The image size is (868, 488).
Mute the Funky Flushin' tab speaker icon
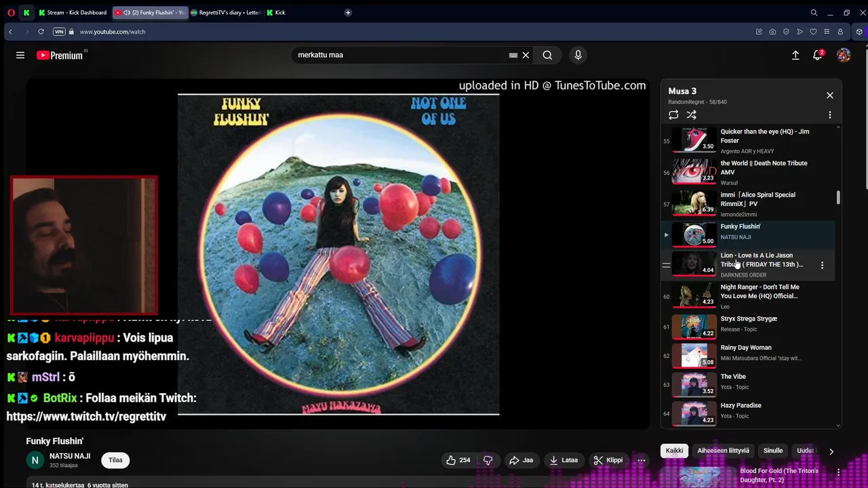pyautogui.click(x=127, y=12)
